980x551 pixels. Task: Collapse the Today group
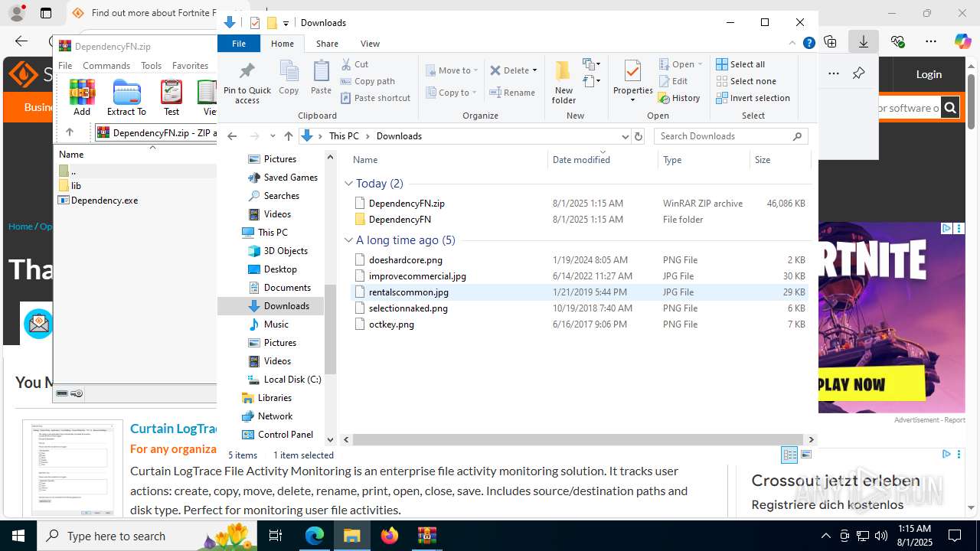(348, 184)
